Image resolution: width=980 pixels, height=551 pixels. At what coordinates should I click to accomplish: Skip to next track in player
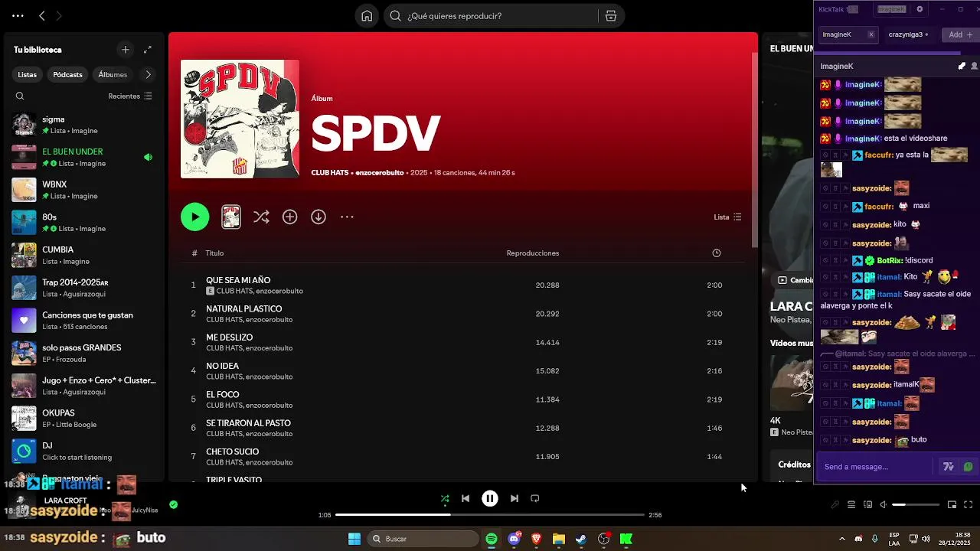514,498
